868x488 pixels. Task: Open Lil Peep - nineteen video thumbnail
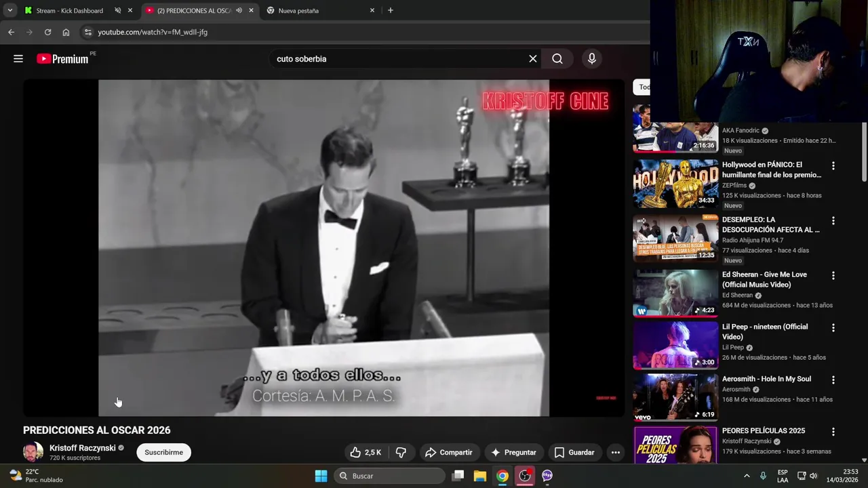(675, 346)
